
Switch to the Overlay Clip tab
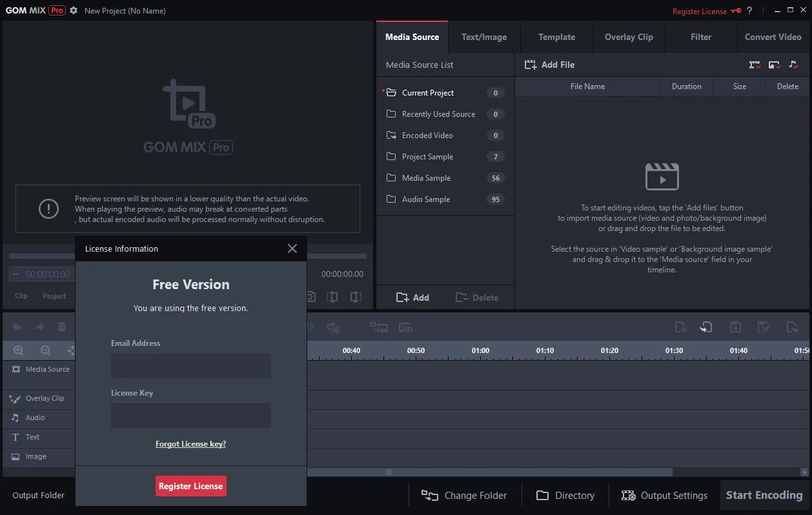[629, 37]
